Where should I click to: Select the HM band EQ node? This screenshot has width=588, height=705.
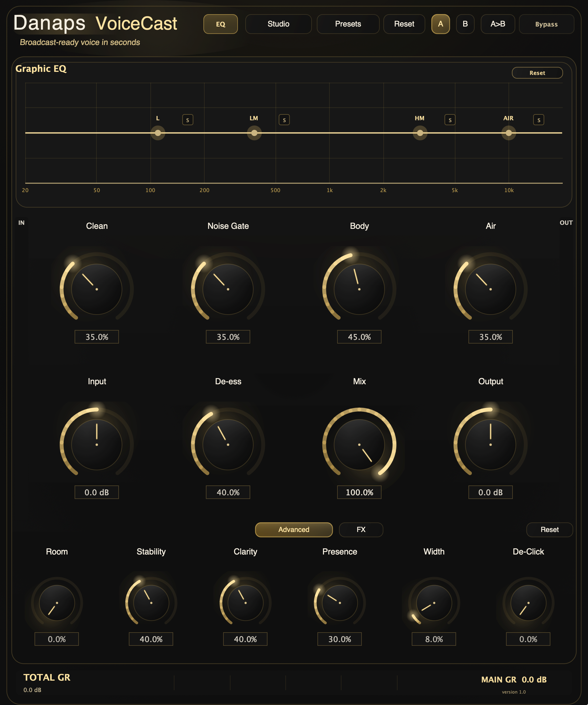(420, 133)
